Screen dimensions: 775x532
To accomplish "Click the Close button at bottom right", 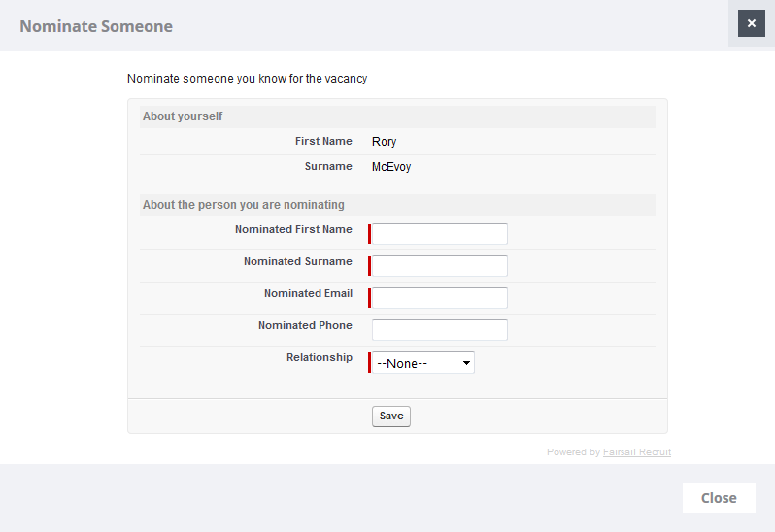I will point(719,498).
